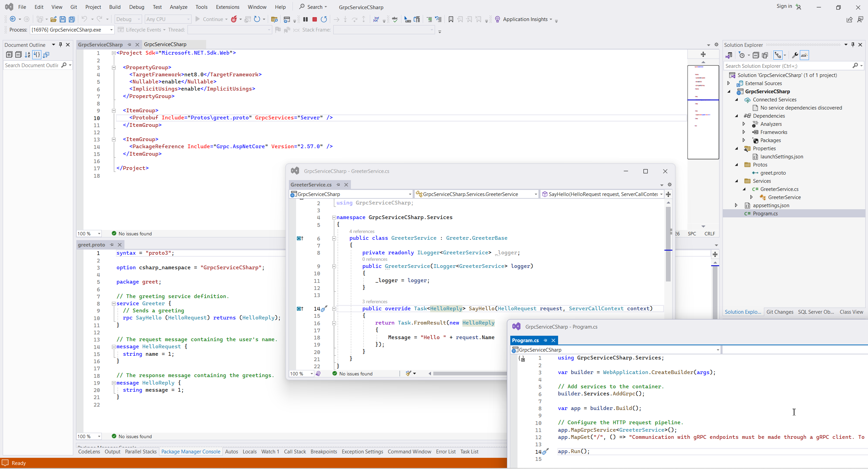Click the Hot Reload flame icon

(234, 19)
